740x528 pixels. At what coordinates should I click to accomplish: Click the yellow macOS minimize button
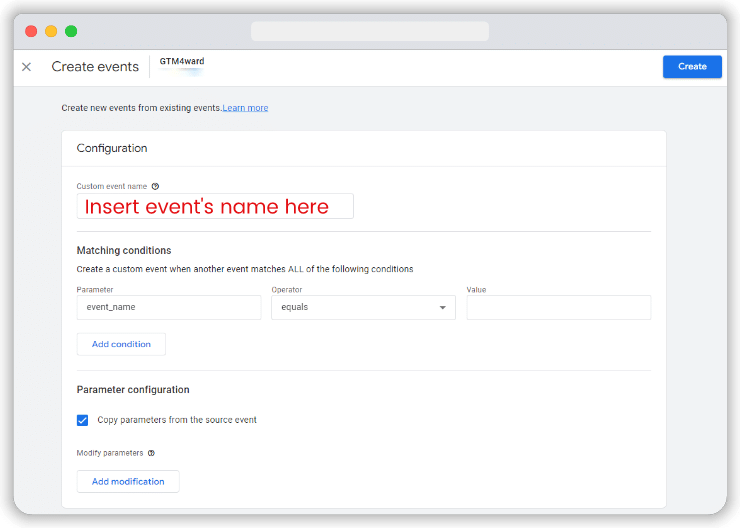pos(51,31)
